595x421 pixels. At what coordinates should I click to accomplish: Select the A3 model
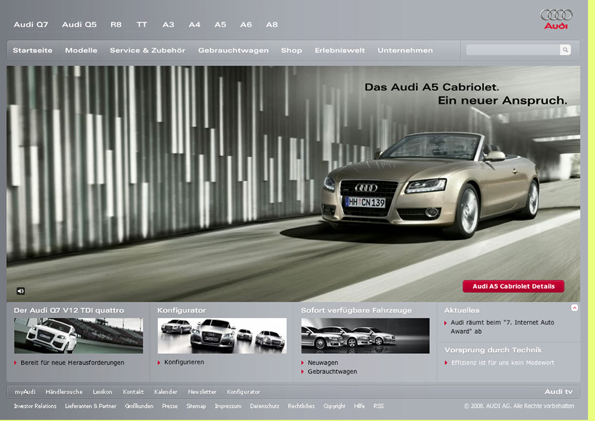(168, 25)
